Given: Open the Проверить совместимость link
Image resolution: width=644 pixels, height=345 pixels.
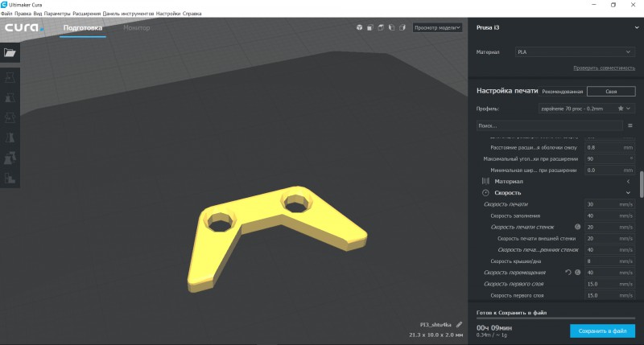Looking at the screenshot, I should pyautogui.click(x=604, y=68).
